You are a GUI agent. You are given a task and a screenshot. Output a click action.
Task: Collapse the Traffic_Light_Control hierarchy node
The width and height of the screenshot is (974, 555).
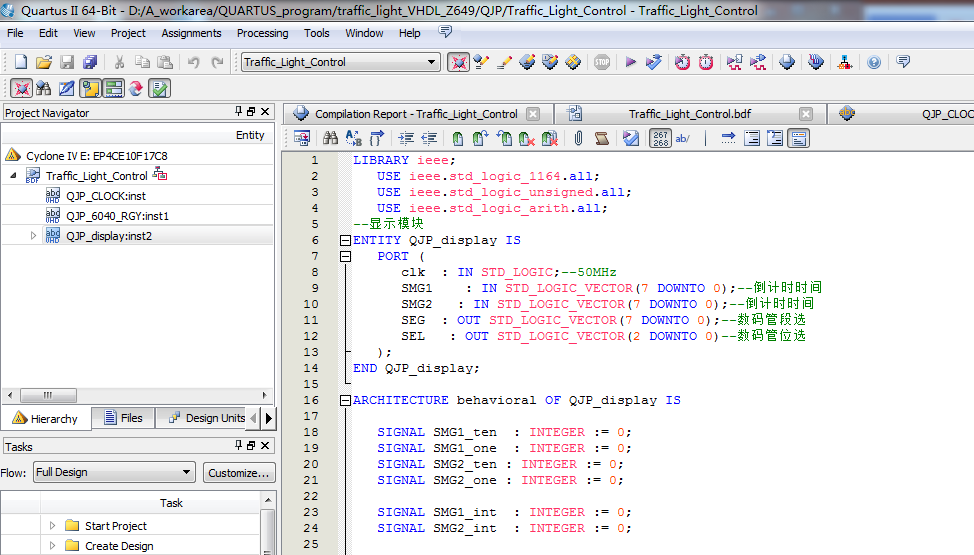pyautogui.click(x=13, y=176)
